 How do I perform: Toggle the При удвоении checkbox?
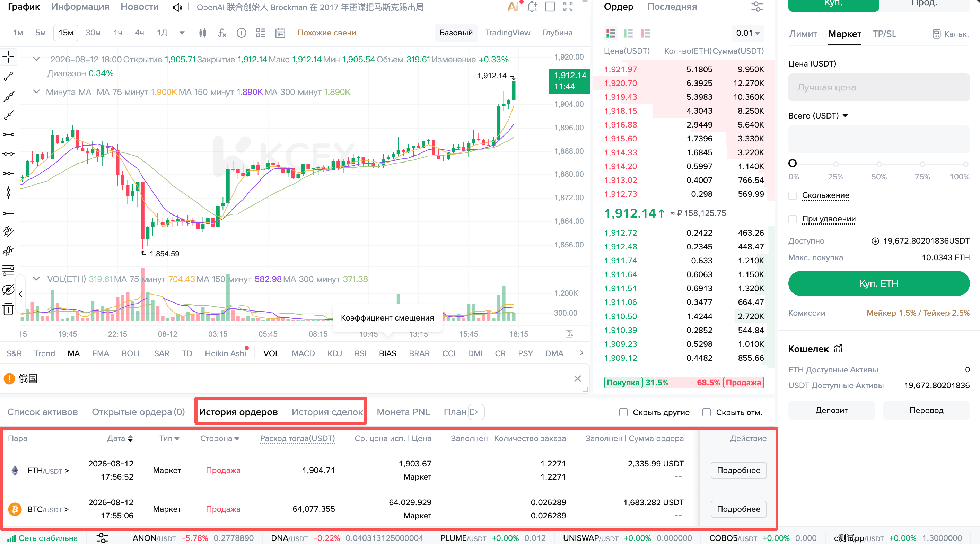793,219
